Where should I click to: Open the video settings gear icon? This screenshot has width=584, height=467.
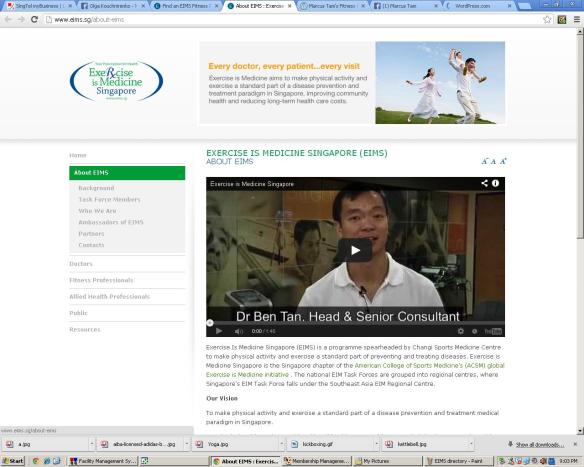[461, 331]
